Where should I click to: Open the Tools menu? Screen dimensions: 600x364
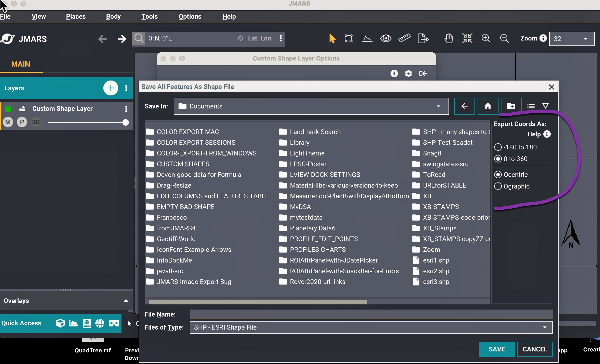(x=149, y=16)
